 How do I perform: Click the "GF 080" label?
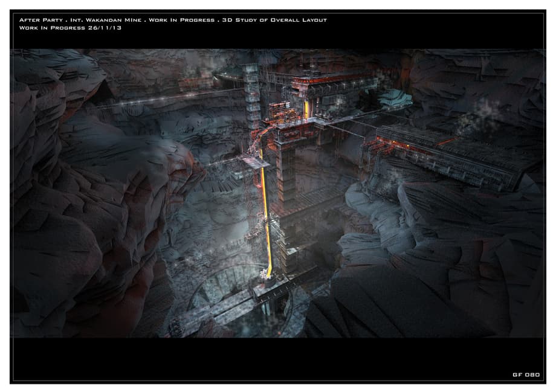(525, 374)
